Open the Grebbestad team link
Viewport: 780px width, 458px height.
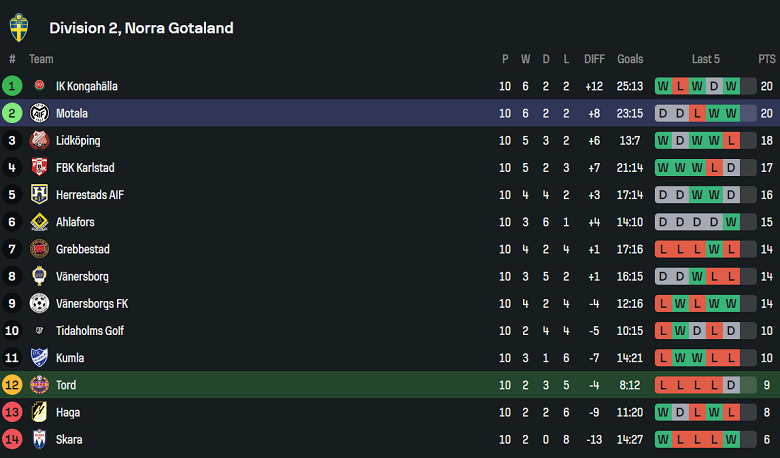(x=83, y=249)
